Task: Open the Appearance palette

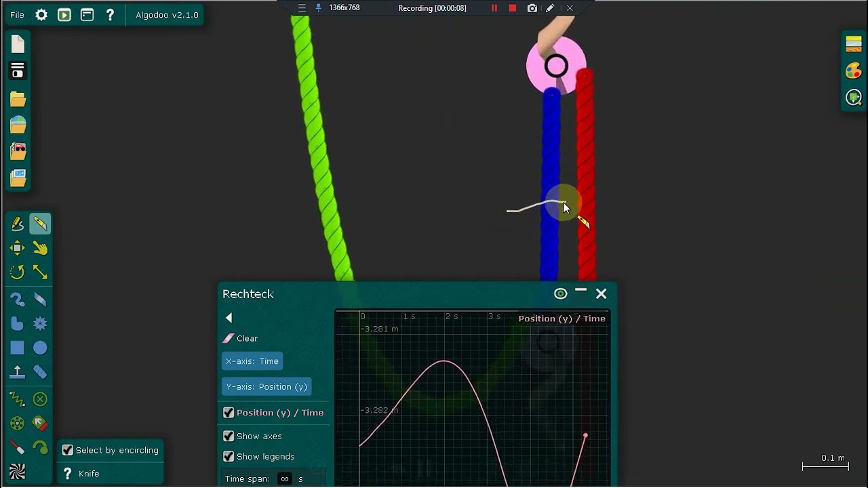Action: click(x=854, y=70)
